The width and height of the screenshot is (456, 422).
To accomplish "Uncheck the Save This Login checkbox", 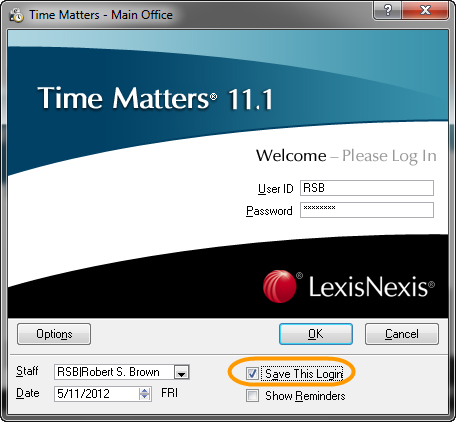I will [x=252, y=374].
